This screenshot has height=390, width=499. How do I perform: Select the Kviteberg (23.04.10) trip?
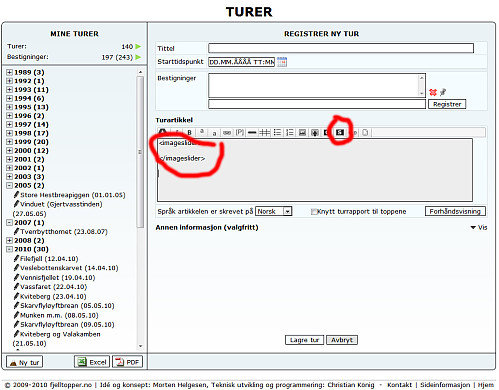click(x=53, y=296)
